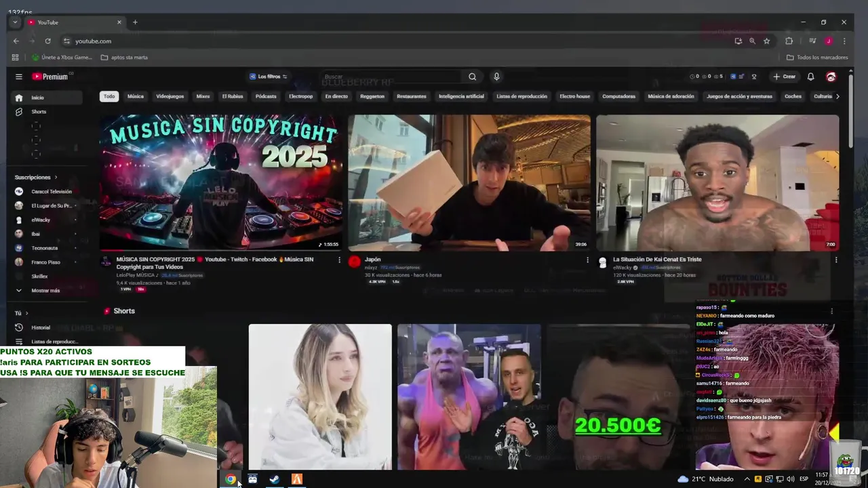Bookmark this page with the star icon

pyautogui.click(x=767, y=41)
